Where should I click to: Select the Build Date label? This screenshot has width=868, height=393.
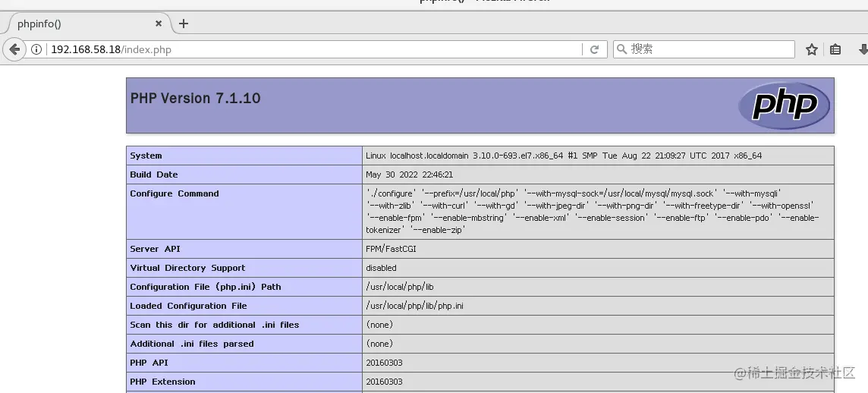(x=154, y=174)
